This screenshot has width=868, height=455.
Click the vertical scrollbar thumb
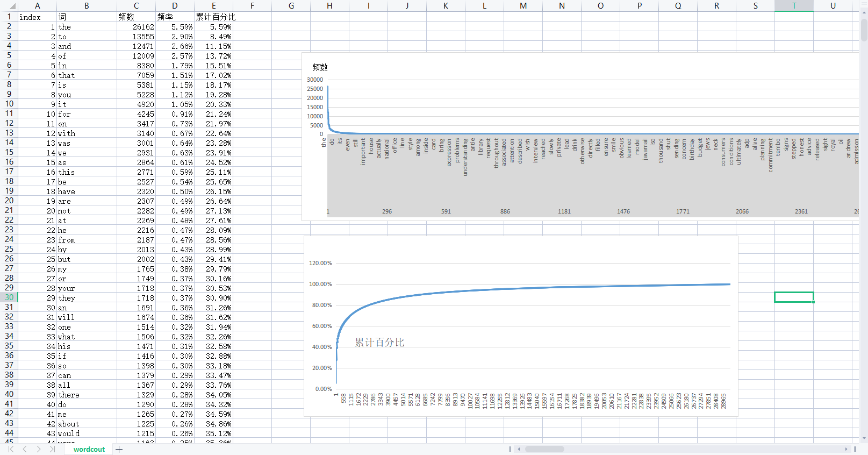point(864,30)
